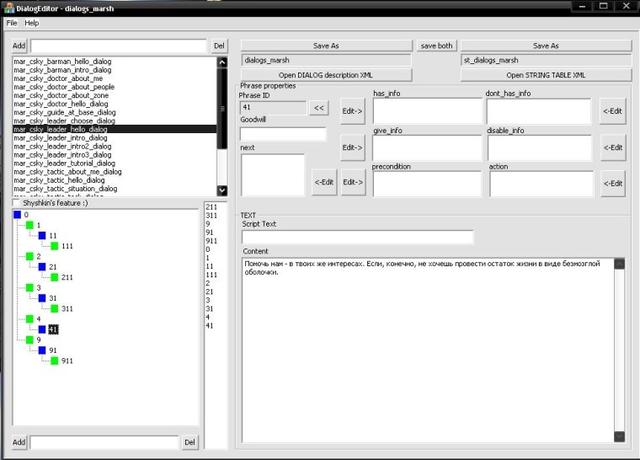
Task: Select node 31 in the phrase tree
Action: [53, 298]
